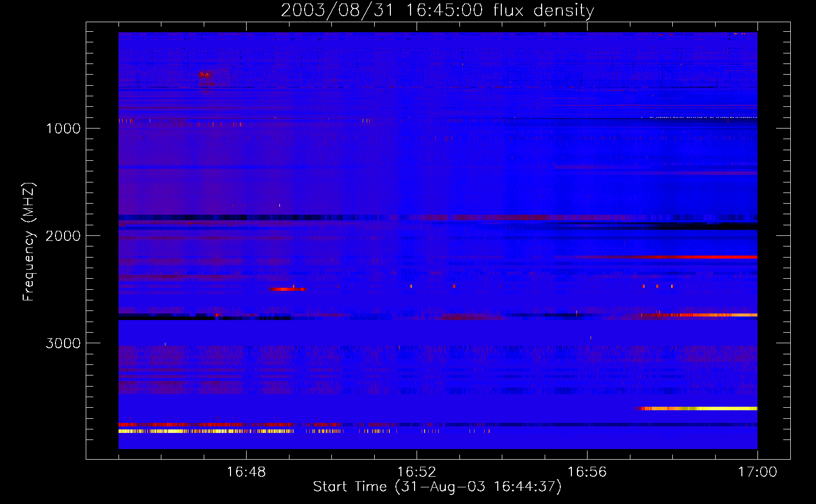The width and height of the screenshot is (816, 504).
Task: Click the '16:48' time tick label
Action: (x=246, y=472)
